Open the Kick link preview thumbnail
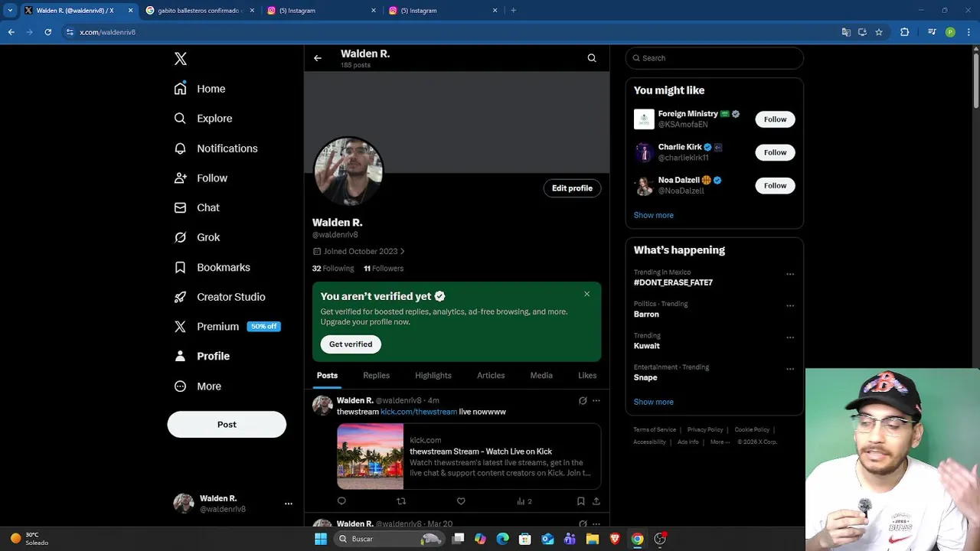 pyautogui.click(x=371, y=457)
